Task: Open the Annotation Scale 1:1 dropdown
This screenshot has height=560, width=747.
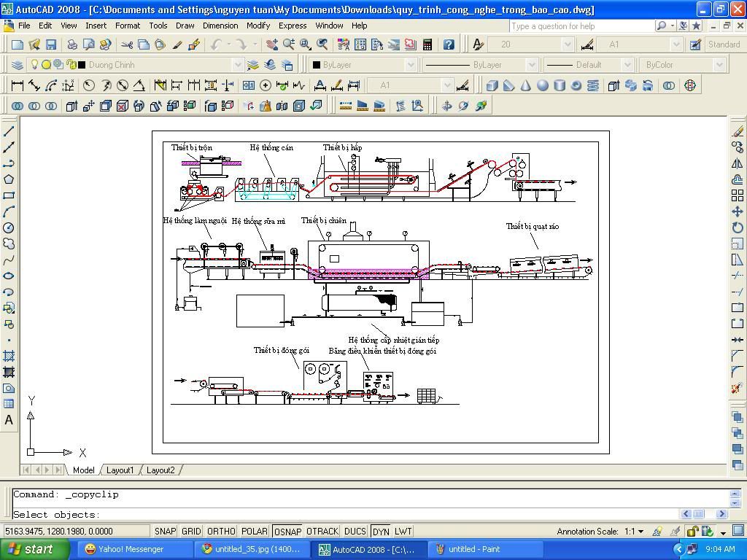Action: coord(640,531)
